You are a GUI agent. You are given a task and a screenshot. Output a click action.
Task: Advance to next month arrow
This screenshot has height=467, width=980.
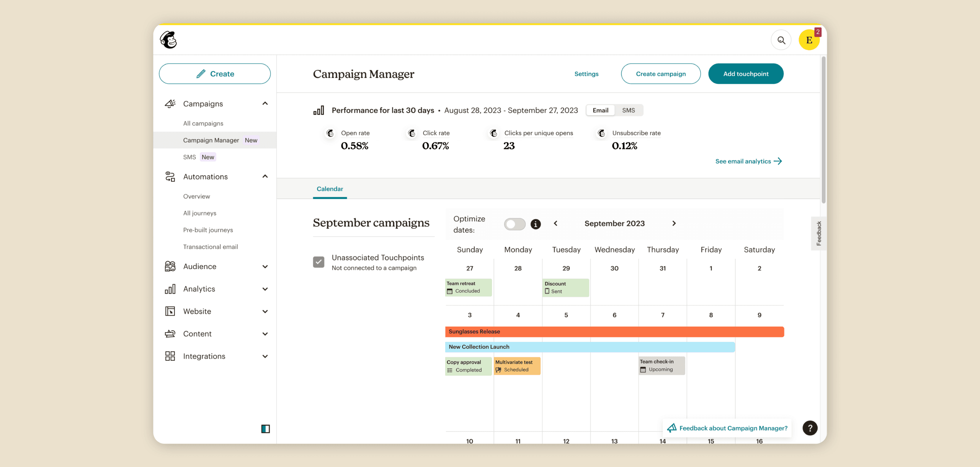[x=674, y=223]
